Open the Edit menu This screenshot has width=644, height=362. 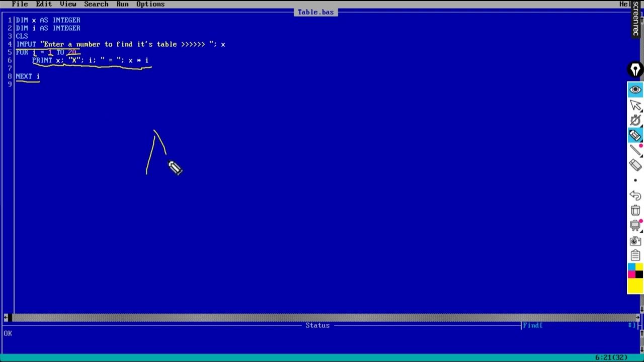tap(44, 4)
